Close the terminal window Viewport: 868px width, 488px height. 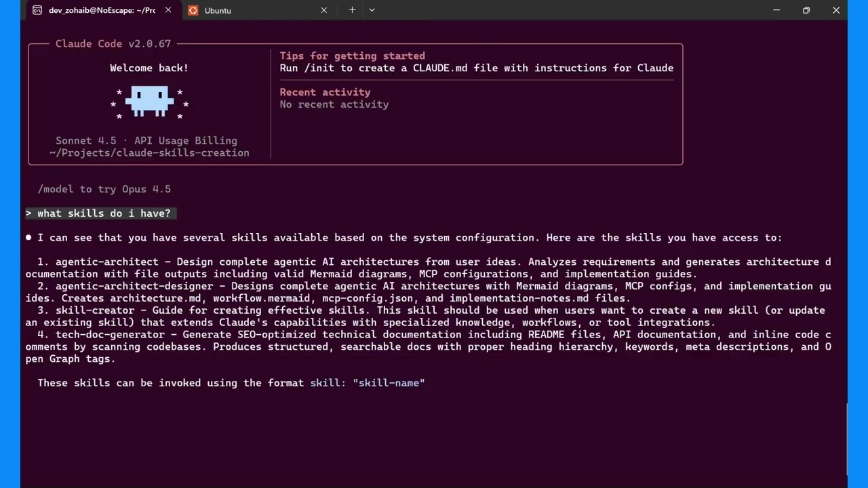coord(836,10)
